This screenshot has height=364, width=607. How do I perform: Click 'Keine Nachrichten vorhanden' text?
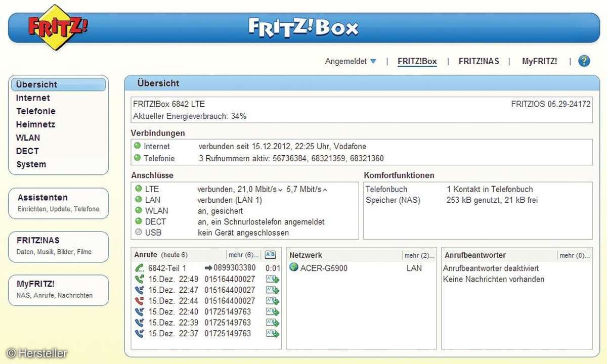coord(494,279)
